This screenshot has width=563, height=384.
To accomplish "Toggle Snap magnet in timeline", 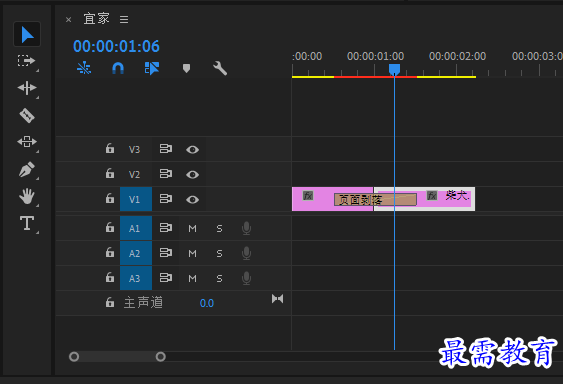I will (x=118, y=68).
